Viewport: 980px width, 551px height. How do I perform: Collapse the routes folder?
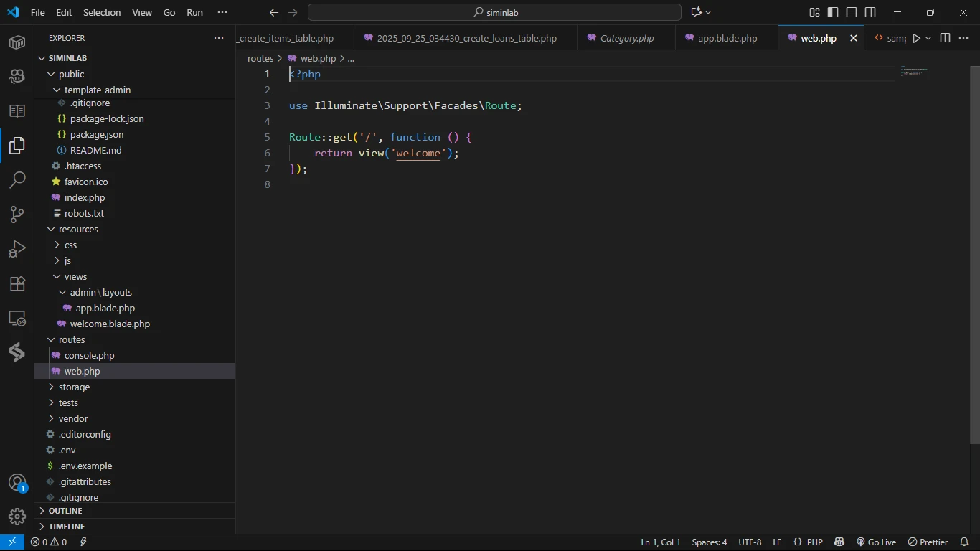[x=72, y=339]
